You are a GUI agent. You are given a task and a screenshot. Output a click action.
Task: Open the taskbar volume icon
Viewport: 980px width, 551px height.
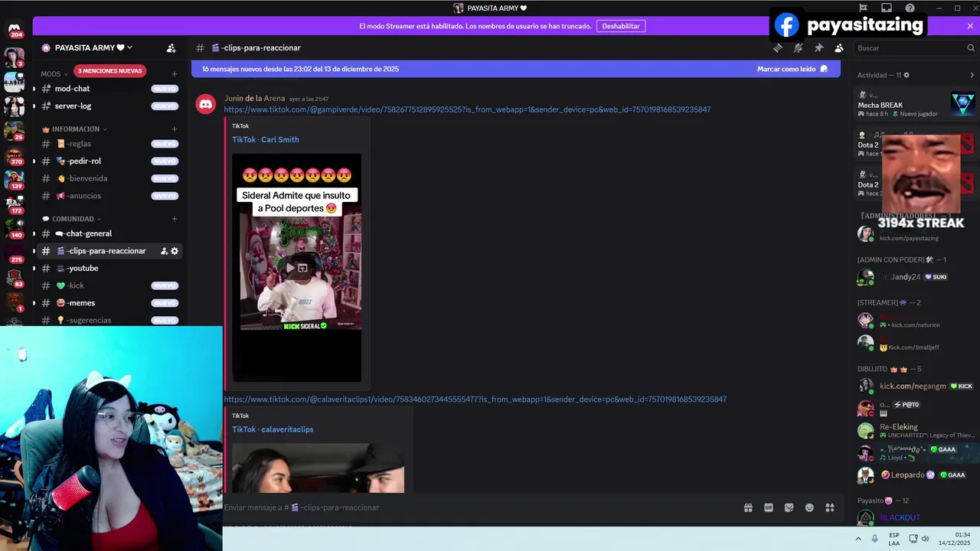coord(925,539)
